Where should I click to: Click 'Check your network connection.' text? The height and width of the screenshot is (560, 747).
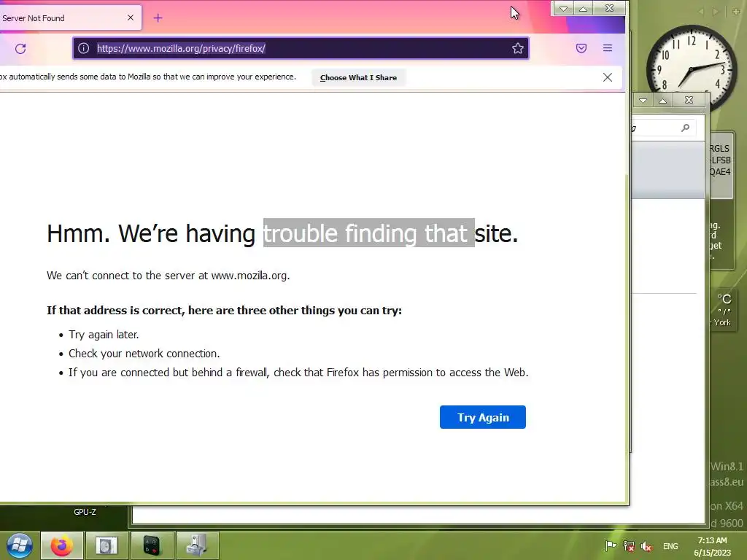click(x=144, y=354)
